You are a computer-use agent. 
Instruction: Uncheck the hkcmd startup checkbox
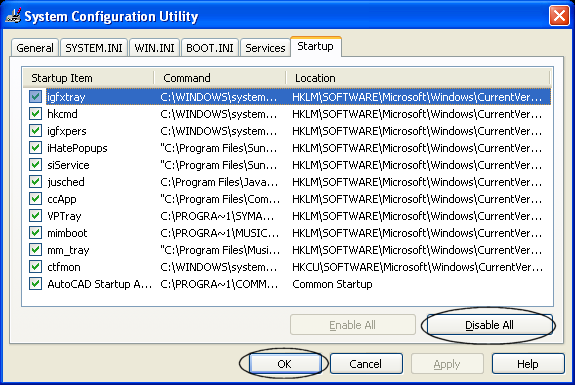(36, 114)
